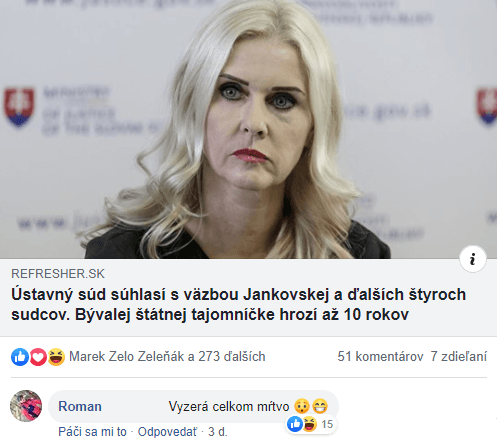
Task: Open the article headline about Ústavný súd
Action: 238,304
